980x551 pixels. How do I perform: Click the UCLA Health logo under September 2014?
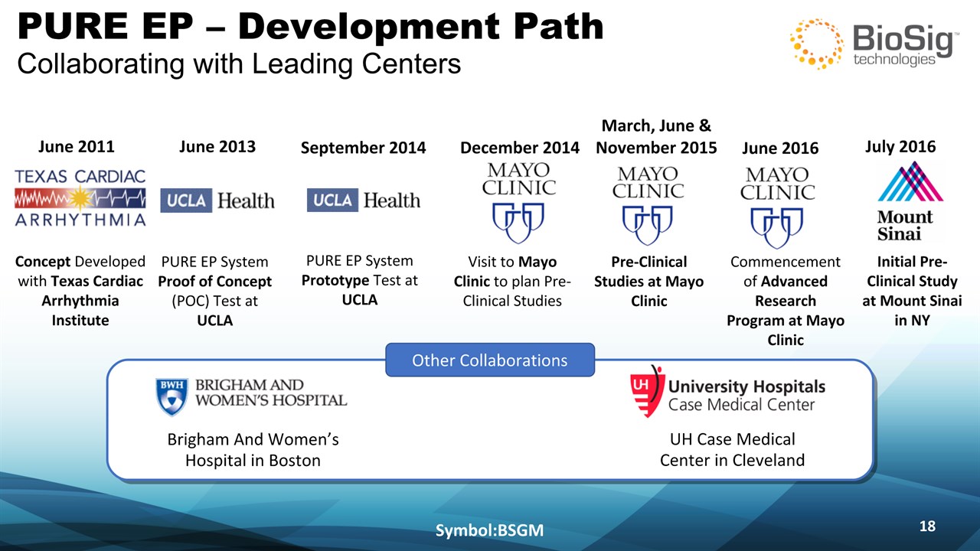coord(364,201)
